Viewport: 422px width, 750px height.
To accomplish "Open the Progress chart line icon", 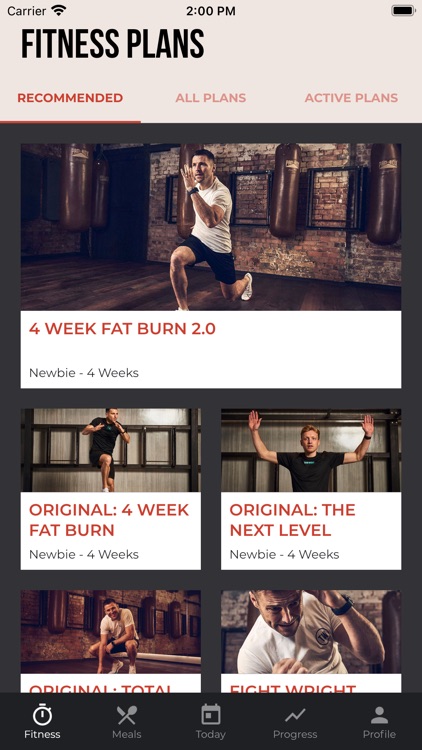I will point(295,716).
